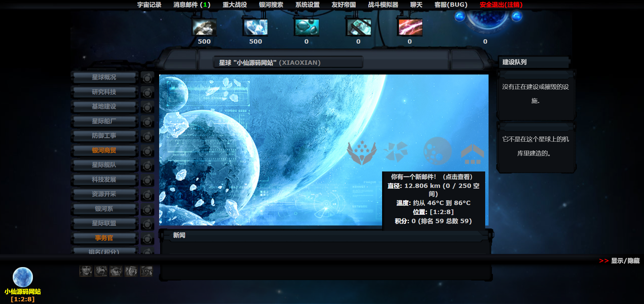Open the 重大战役 menu item
The image size is (644, 304).
click(x=235, y=5)
